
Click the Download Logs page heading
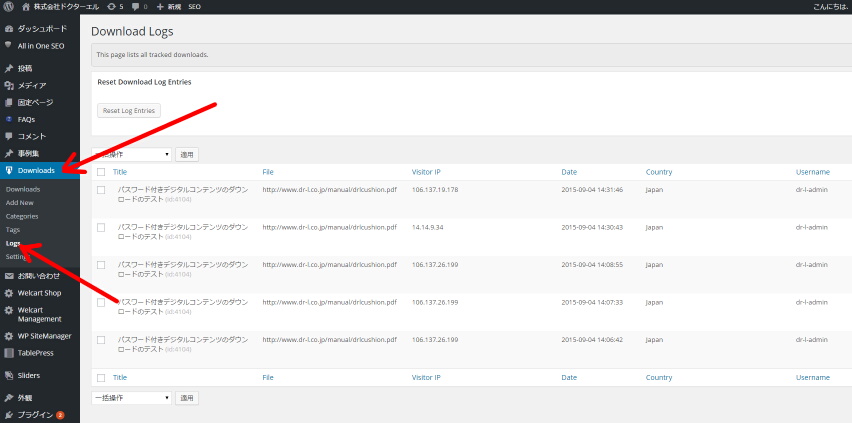click(x=132, y=32)
